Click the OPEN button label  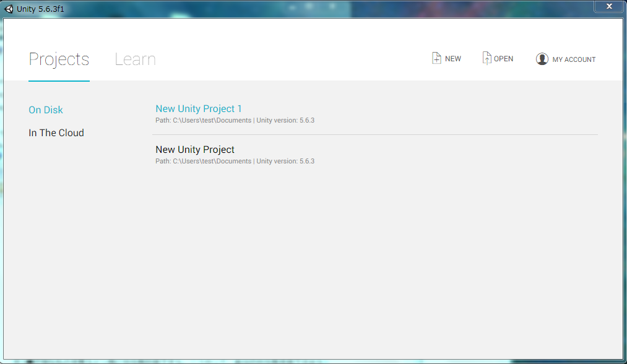coord(503,59)
